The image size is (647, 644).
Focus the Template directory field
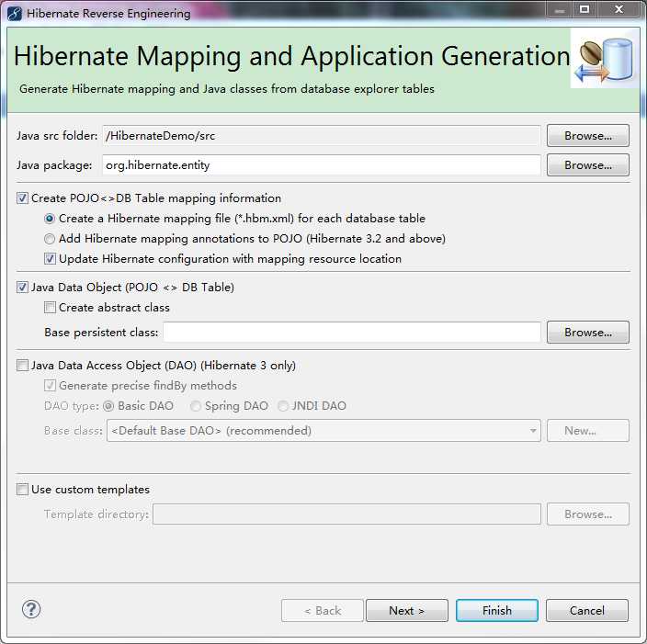[x=346, y=514]
